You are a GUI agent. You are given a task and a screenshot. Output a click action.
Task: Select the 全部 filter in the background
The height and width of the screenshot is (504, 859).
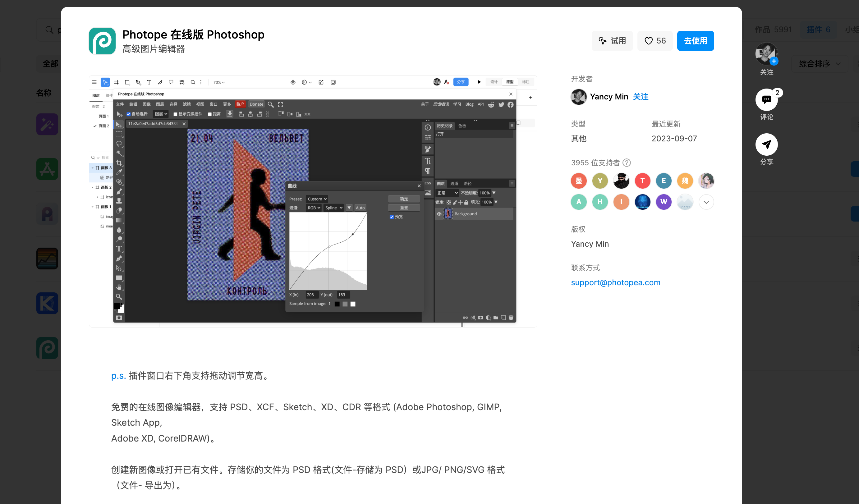coord(50,64)
